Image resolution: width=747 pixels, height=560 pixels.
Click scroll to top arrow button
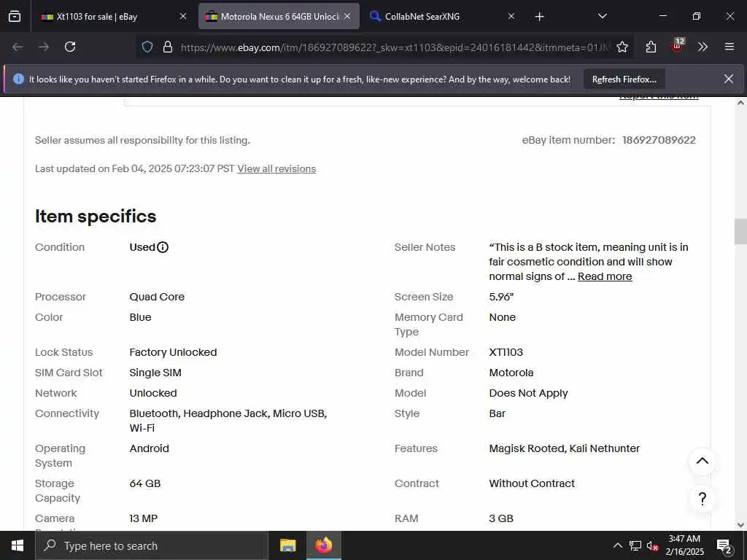click(x=703, y=461)
